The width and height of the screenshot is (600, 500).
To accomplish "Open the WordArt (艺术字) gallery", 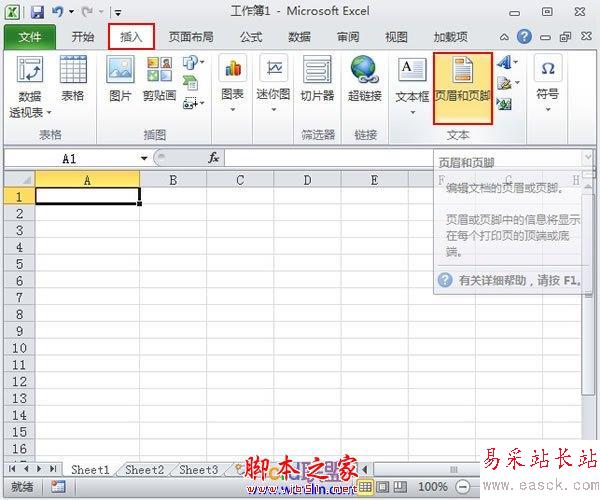I will coord(507,62).
